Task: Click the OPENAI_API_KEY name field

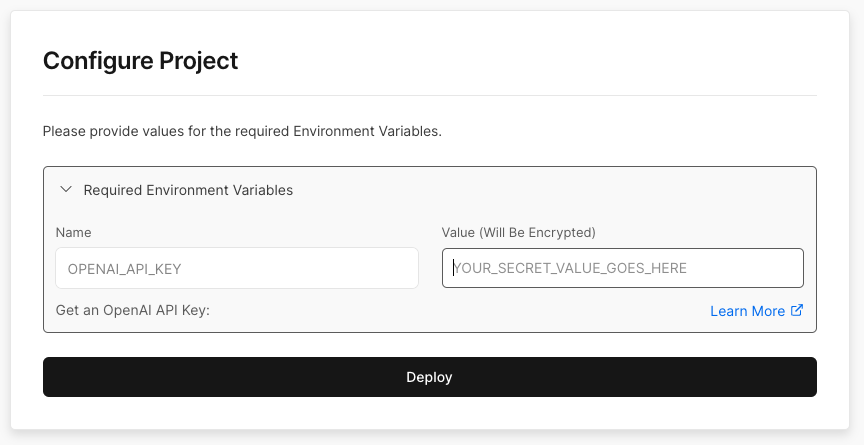Action: pos(236,268)
